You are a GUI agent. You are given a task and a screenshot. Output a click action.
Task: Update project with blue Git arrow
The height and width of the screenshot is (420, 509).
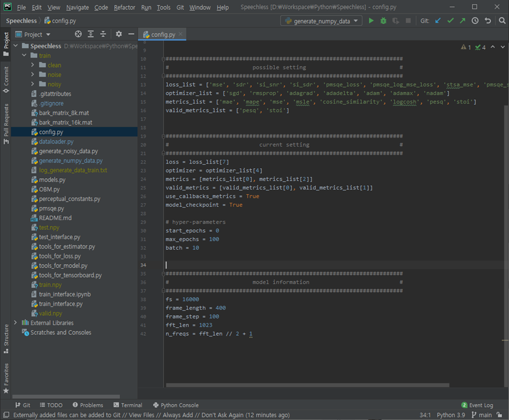click(438, 21)
